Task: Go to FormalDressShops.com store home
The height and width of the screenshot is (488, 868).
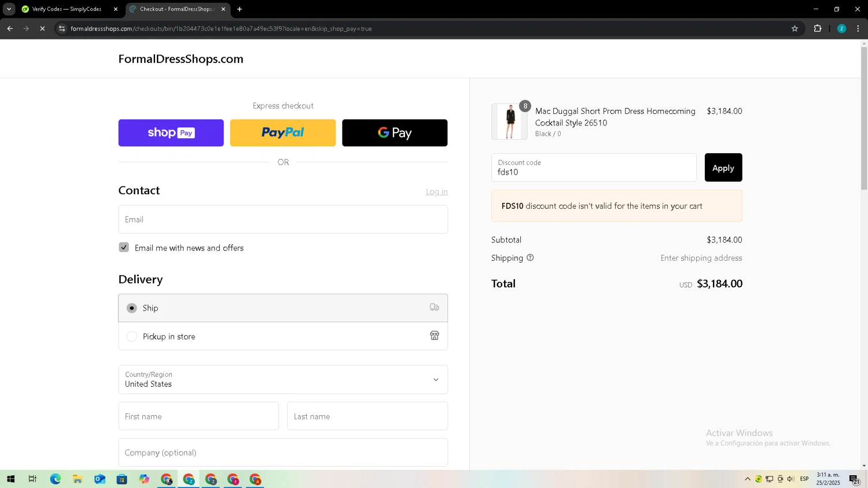Action: pos(181,59)
